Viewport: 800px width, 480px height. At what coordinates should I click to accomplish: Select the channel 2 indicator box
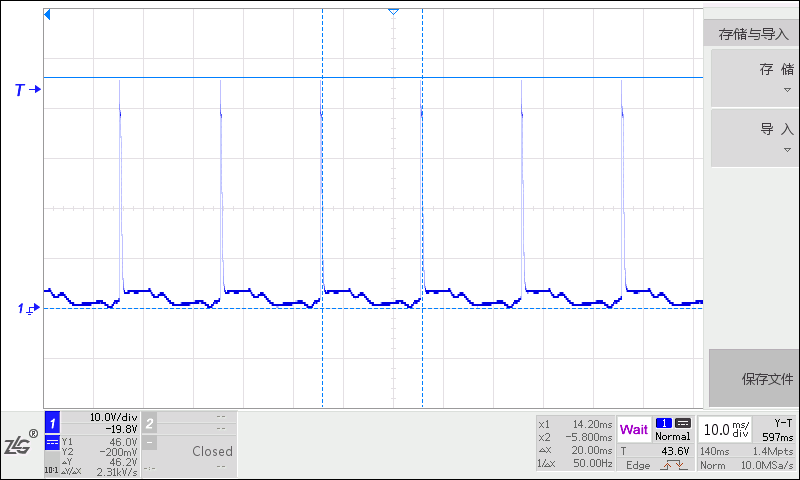point(149,423)
